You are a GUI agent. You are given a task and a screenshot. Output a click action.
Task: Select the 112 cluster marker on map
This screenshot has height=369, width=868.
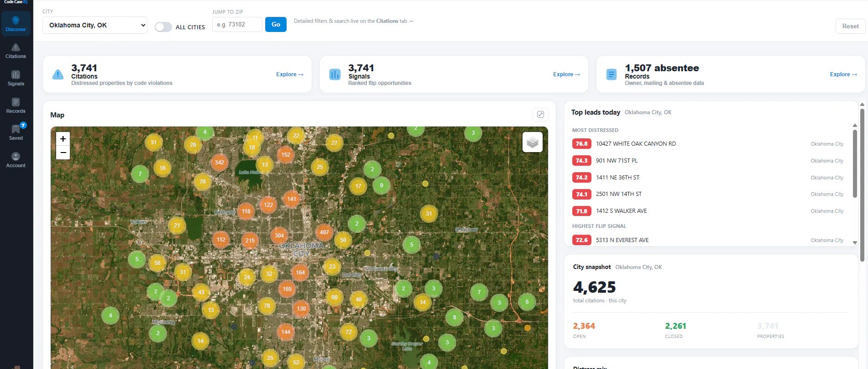pos(221,240)
